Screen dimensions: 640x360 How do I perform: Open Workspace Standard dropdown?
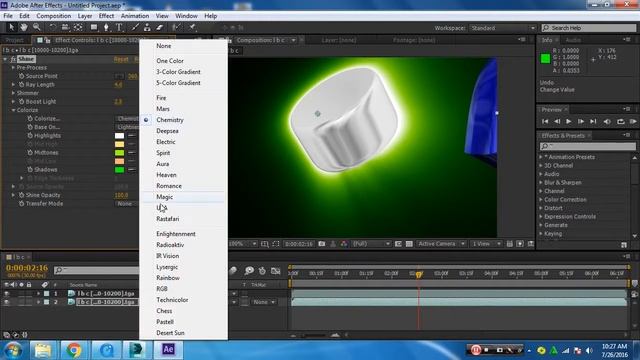[502, 28]
